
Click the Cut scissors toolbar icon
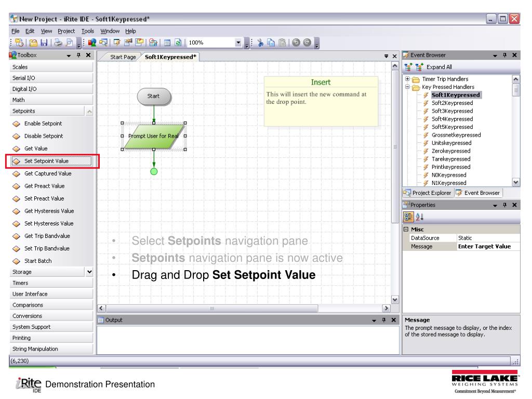[x=260, y=43]
